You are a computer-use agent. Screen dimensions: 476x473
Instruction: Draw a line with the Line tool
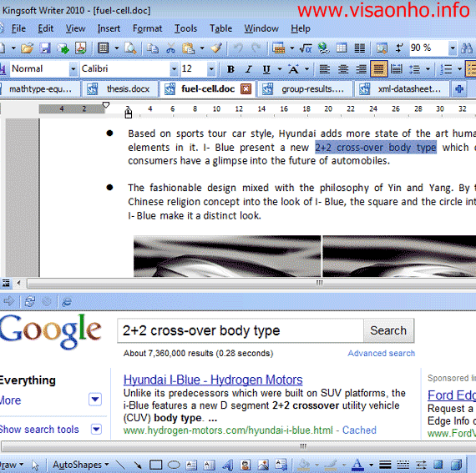click(120, 465)
